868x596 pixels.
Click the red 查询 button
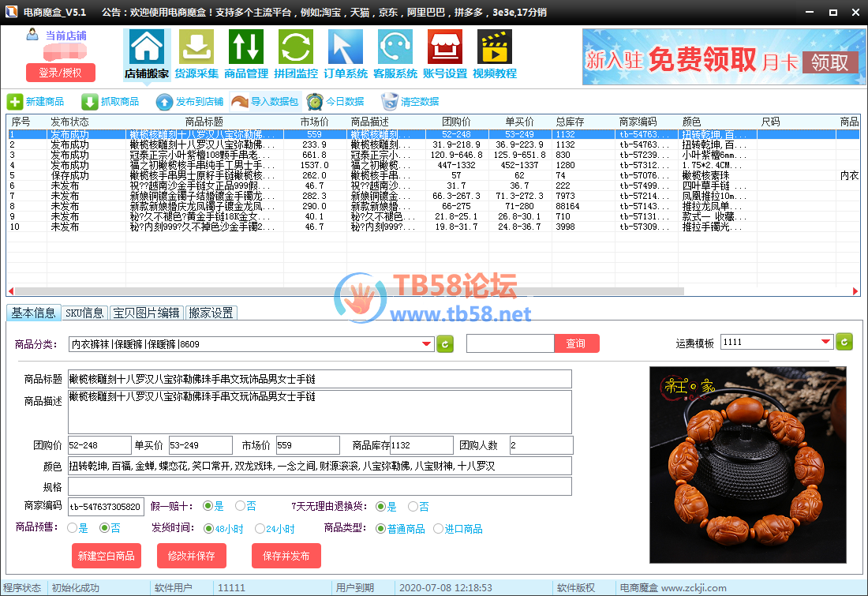click(x=576, y=343)
